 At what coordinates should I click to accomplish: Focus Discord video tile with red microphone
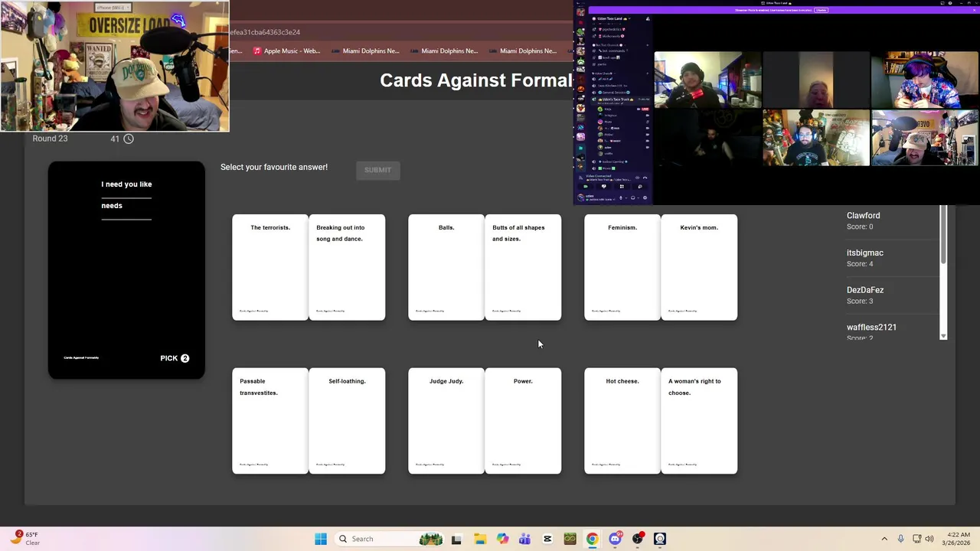[708, 80]
